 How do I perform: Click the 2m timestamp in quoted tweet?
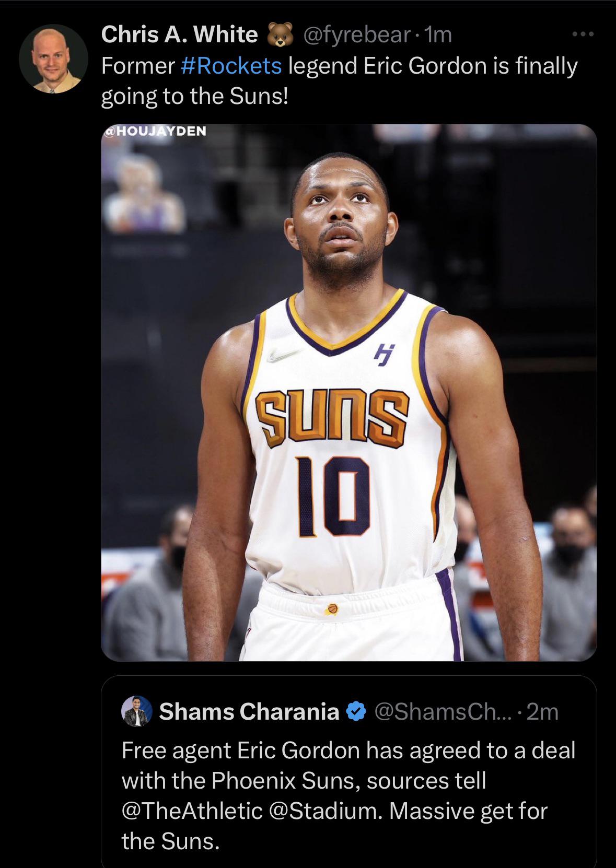[542, 711]
